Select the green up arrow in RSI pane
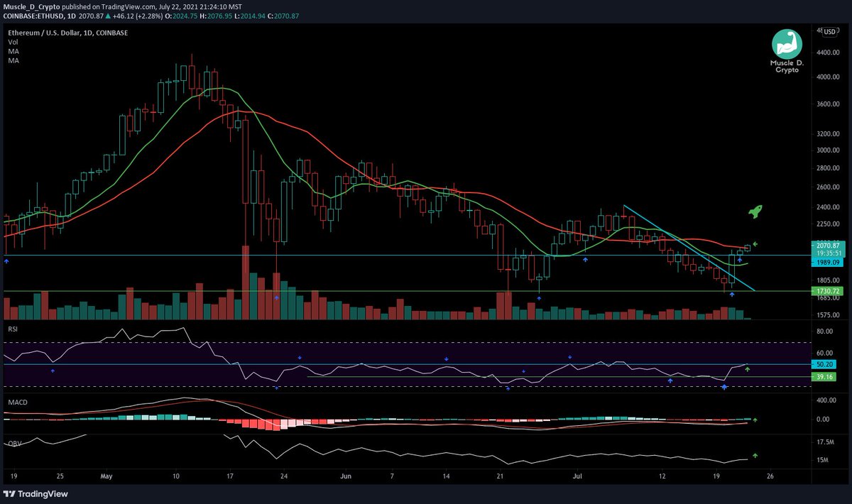Image resolution: width=852 pixels, height=504 pixels. 748,371
